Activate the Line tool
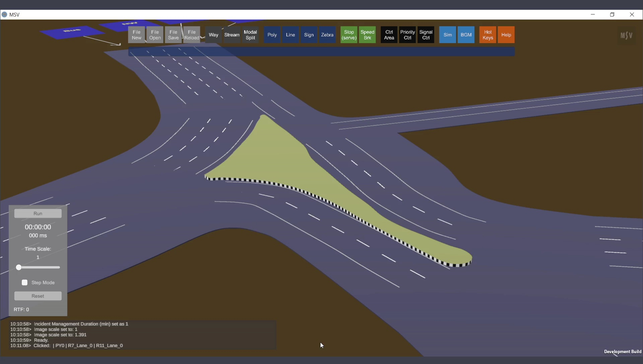Viewport: 643px width, 364px height. coord(290,35)
